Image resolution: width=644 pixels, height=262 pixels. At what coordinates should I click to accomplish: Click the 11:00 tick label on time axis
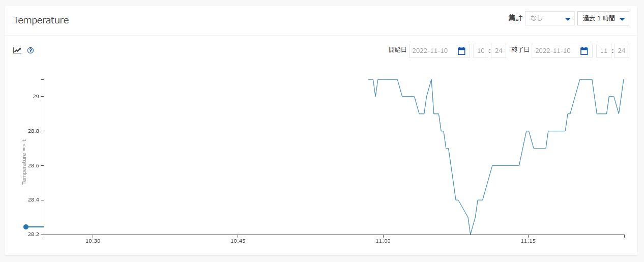[383, 242]
